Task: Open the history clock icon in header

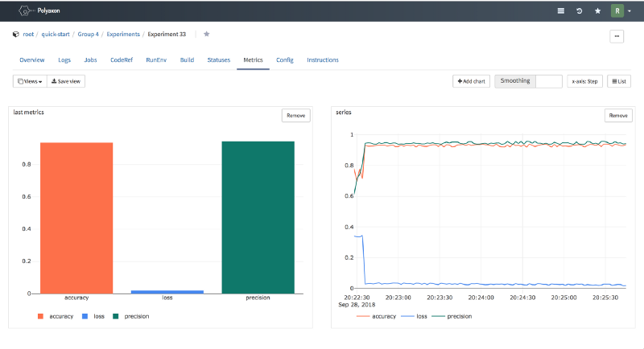Action: pyautogui.click(x=579, y=11)
